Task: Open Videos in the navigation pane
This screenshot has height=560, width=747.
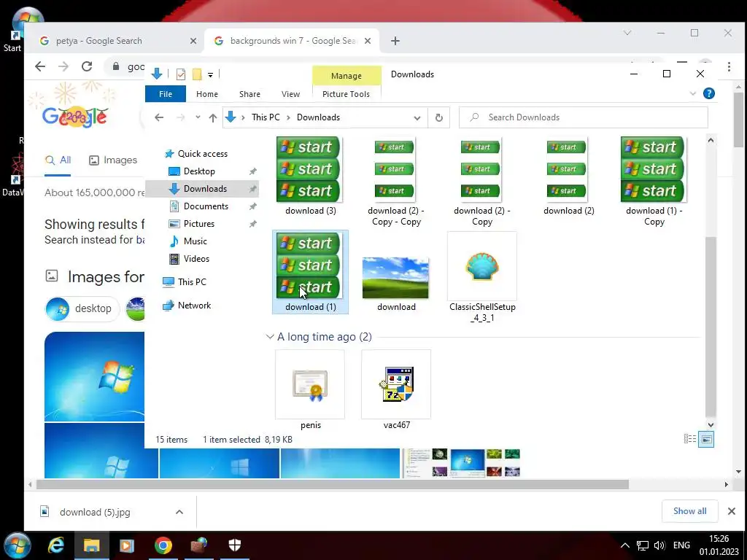Action: 196,259
